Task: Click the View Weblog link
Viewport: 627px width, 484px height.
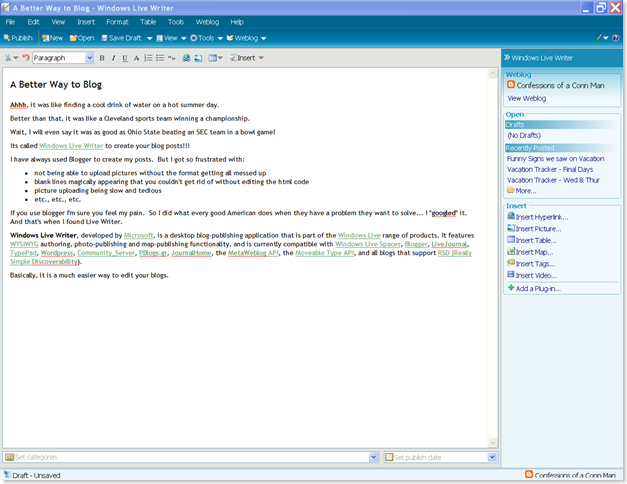Action: [527, 98]
